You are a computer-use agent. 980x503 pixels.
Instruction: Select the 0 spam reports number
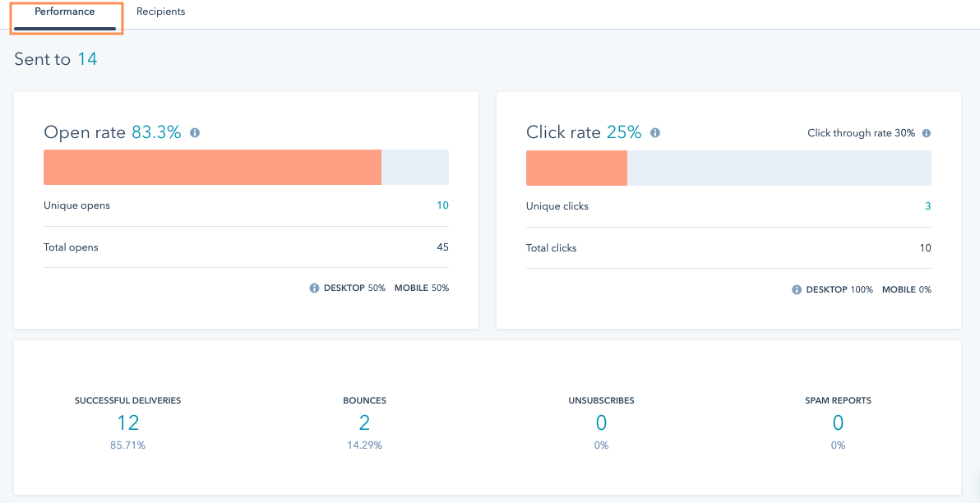[x=838, y=423]
